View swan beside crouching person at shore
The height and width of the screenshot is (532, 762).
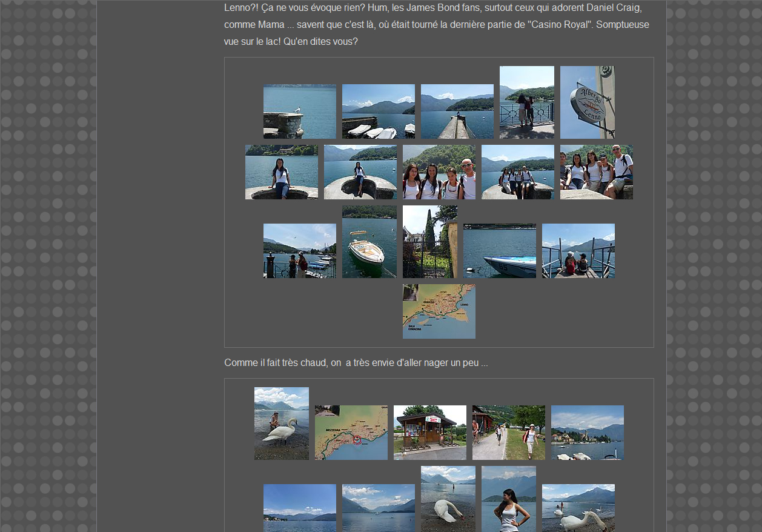281,424
